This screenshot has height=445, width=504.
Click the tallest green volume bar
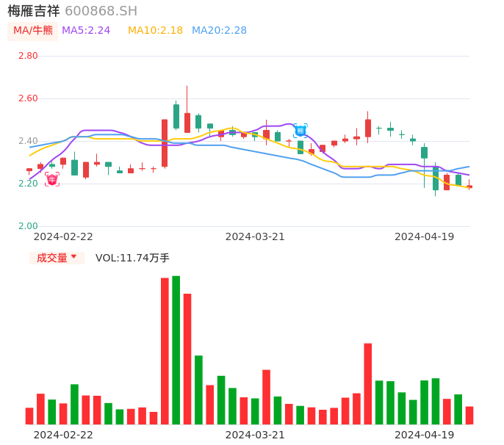point(176,350)
